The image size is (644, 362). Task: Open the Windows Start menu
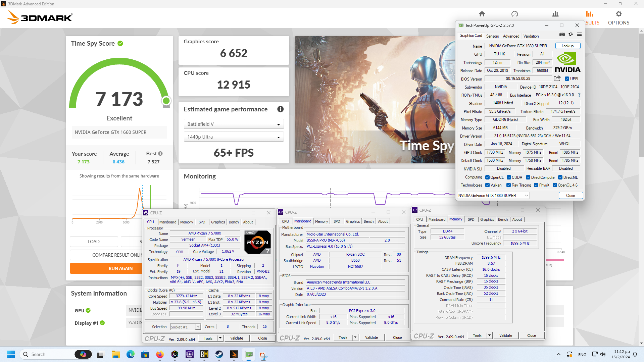pyautogui.click(x=11, y=354)
